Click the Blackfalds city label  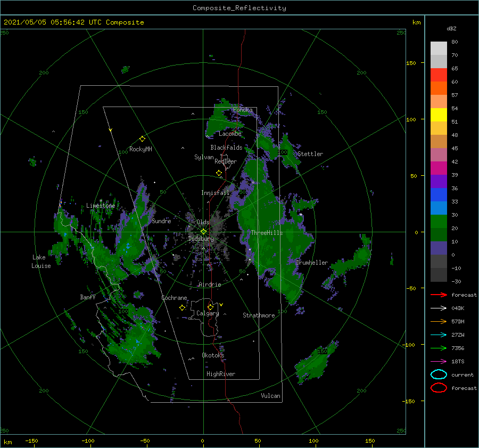tap(226, 148)
